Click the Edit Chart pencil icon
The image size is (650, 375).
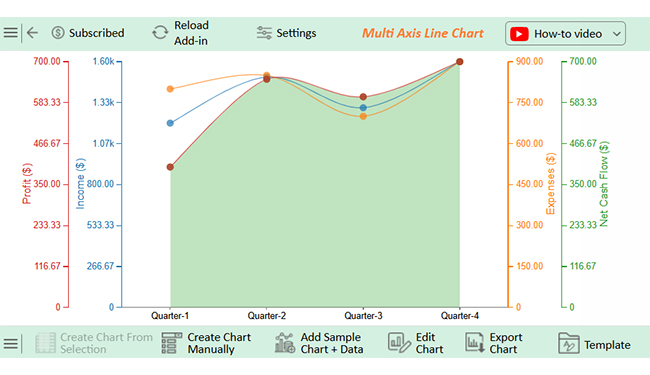pos(399,343)
